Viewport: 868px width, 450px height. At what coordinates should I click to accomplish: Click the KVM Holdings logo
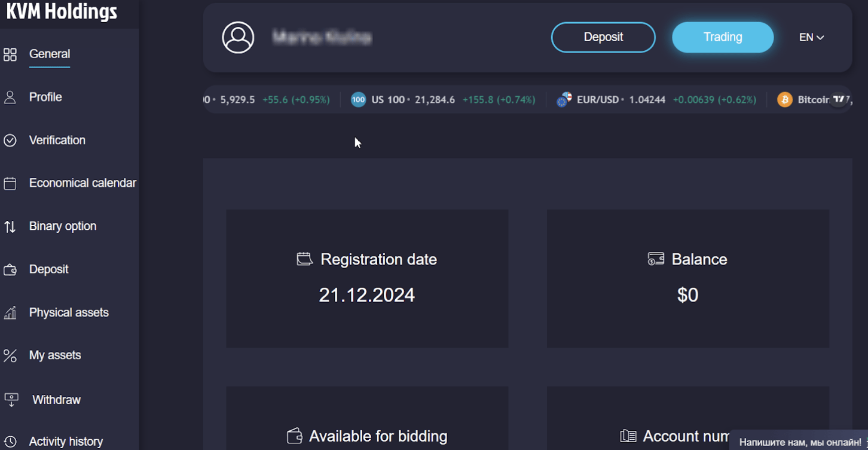point(62,11)
